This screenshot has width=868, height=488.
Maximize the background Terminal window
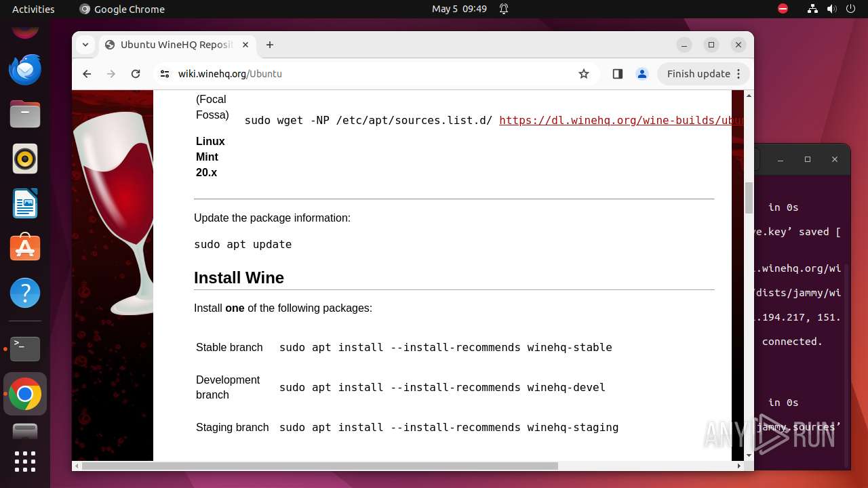click(x=807, y=159)
